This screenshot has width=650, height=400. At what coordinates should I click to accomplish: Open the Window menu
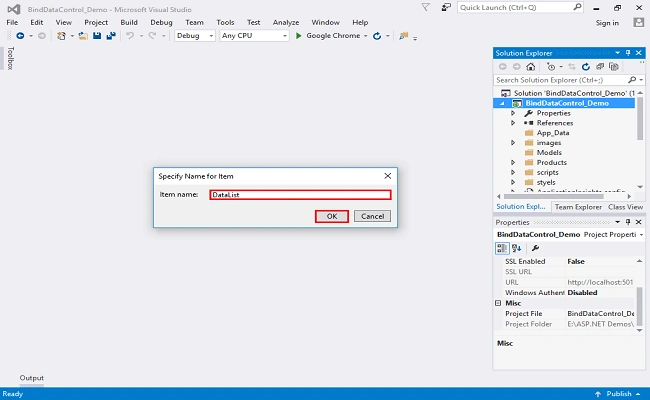pyautogui.click(x=325, y=22)
